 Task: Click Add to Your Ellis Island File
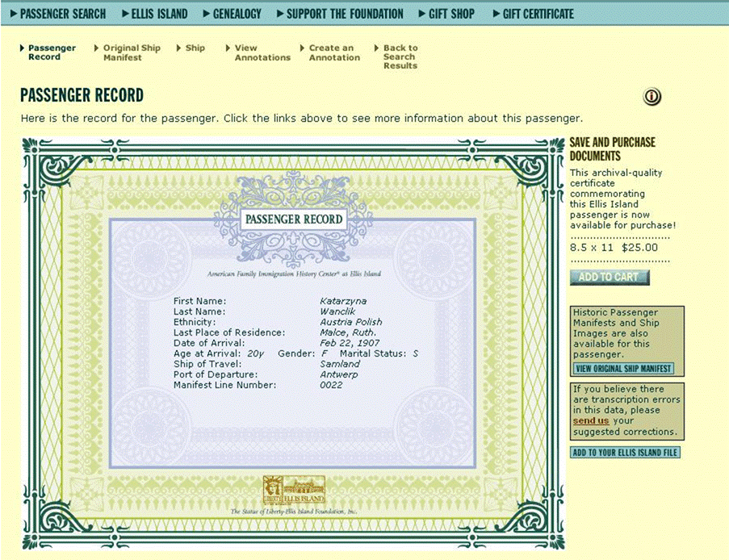coord(625,453)
